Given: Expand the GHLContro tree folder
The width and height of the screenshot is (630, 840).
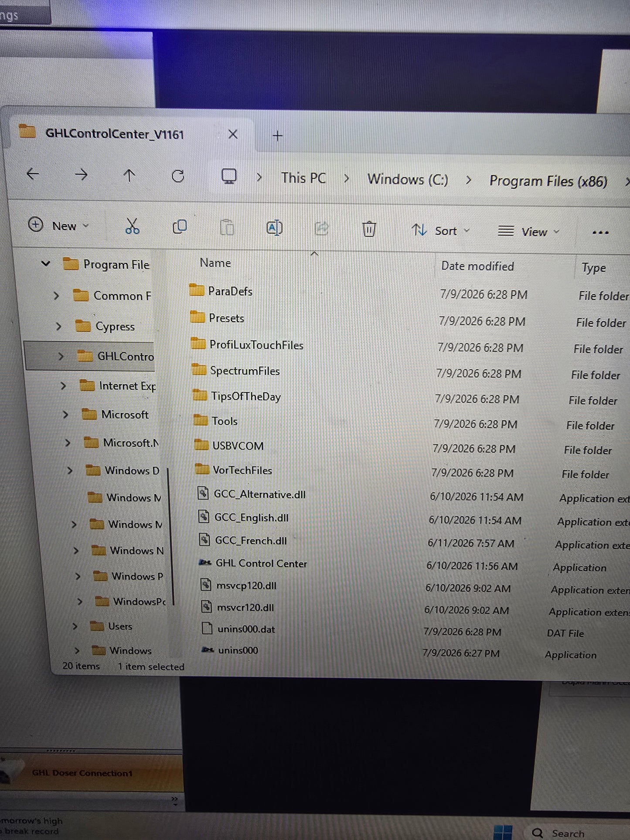Looking at the screenshot, I should click(61, 357).
